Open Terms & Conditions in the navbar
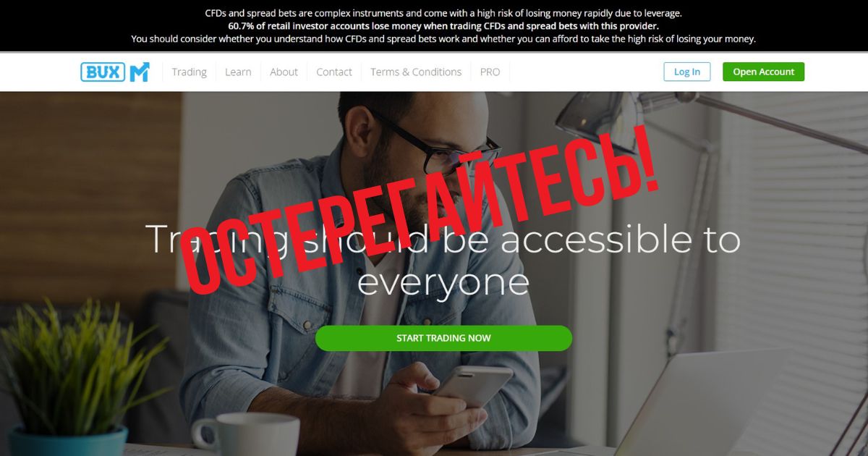 click(x=416, y=72)
